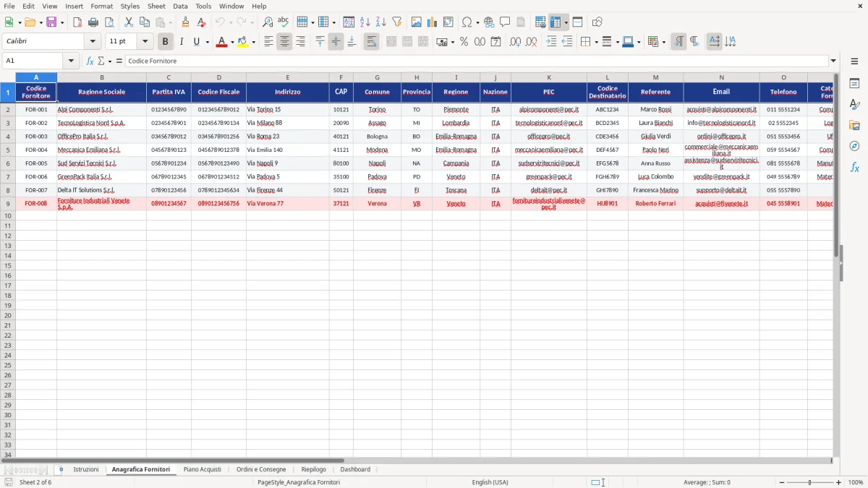The image size is (868, 488).
Task: Click Define Print Area icon
Action: pos(540,22)
